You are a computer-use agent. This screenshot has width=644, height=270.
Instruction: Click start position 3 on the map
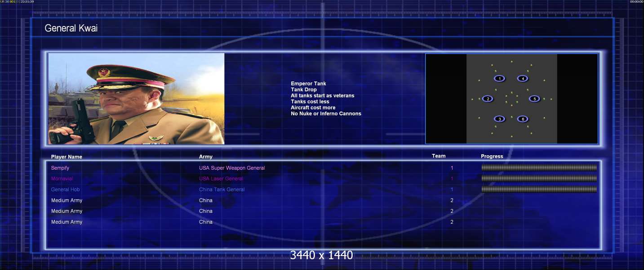click(x=499, y=119)
